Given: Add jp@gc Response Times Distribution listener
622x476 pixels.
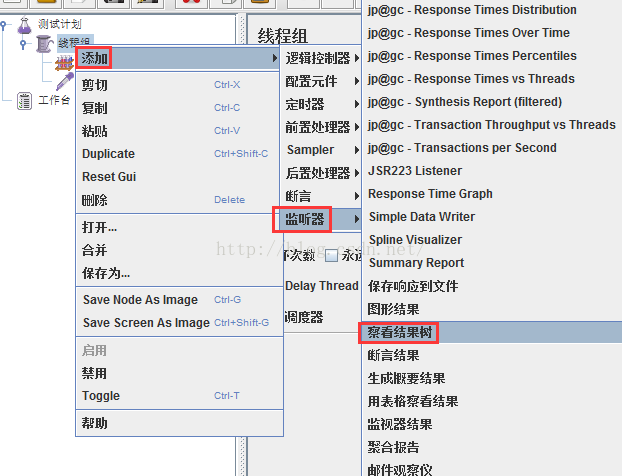Looking at the screenshot, I should tap(492, 10).
